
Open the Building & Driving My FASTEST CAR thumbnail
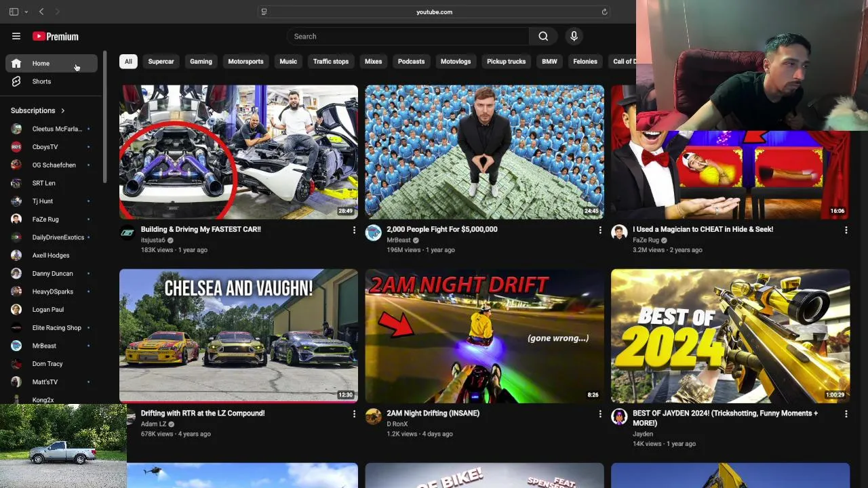click(x=239, y=152)
